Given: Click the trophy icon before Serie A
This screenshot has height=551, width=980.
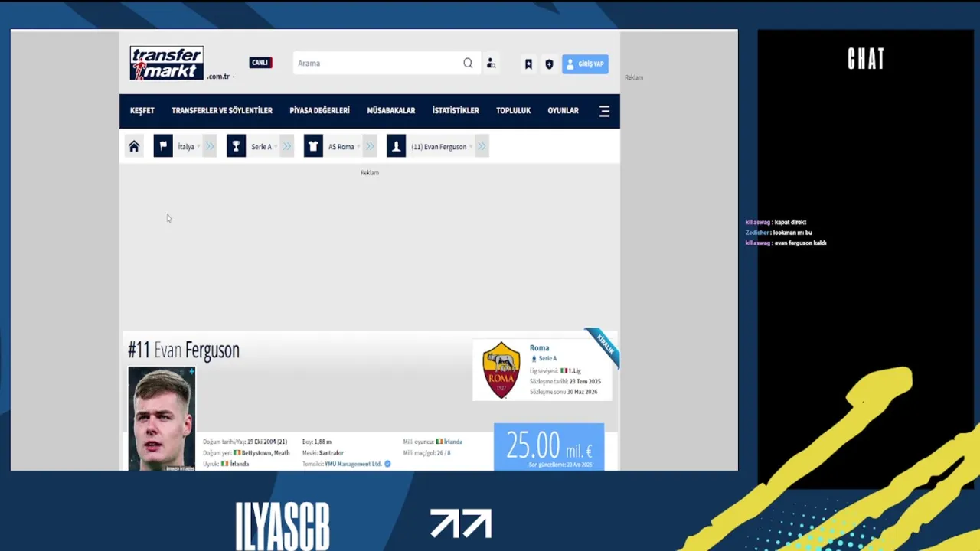Looking at the screenshot, I should pos(236,146).
